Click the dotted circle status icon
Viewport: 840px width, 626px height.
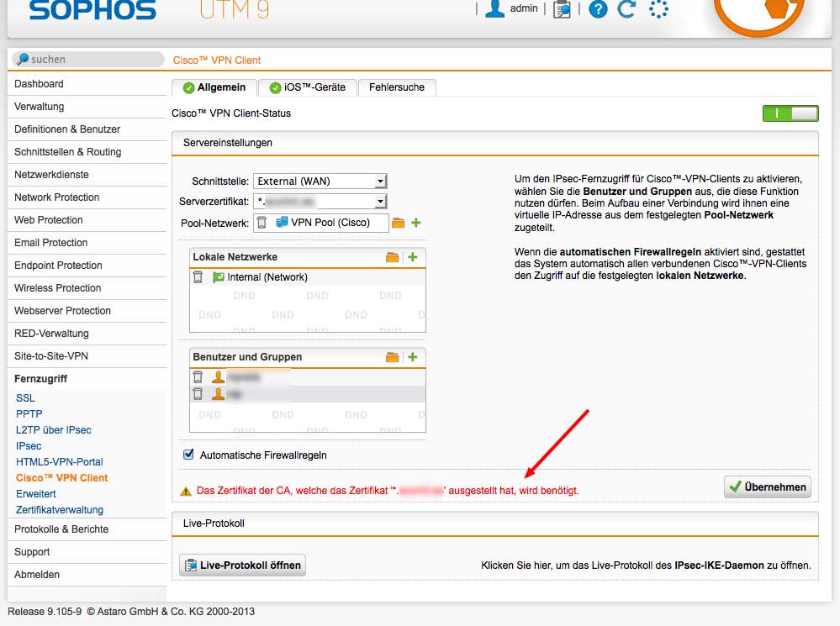[x=658, y=8]
